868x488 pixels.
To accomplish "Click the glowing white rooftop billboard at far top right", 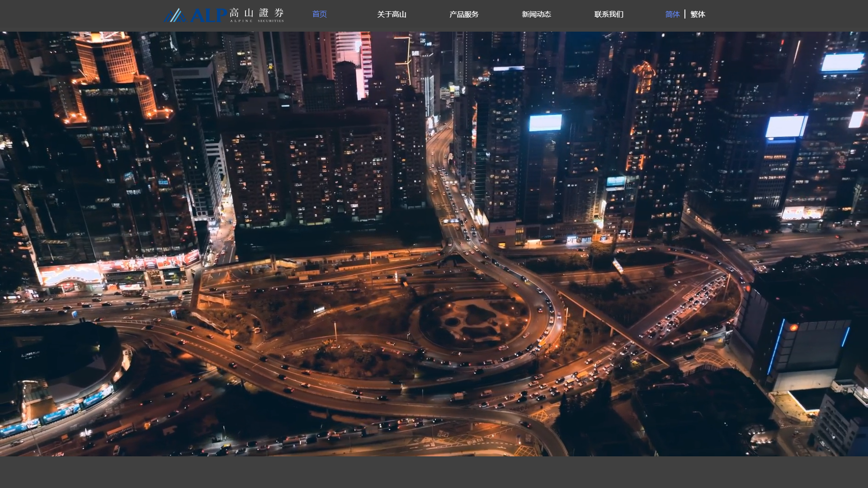I will tap(842, 62).
